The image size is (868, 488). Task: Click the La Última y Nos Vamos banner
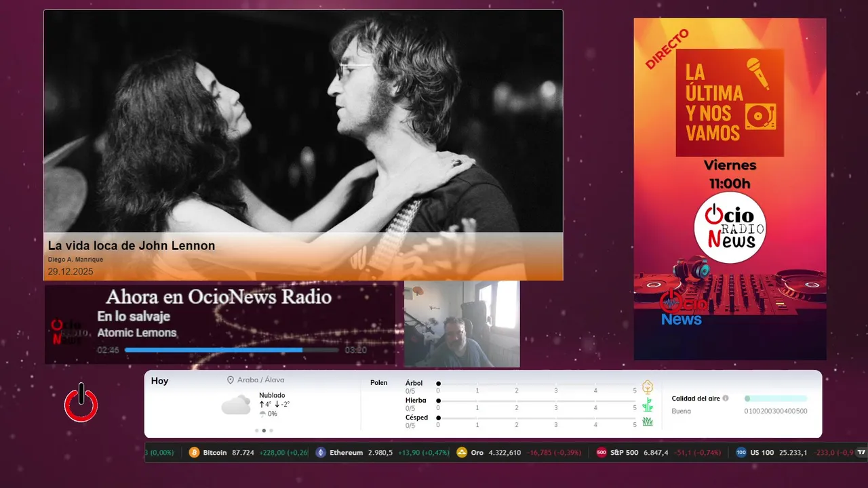[x=730, y=102]
